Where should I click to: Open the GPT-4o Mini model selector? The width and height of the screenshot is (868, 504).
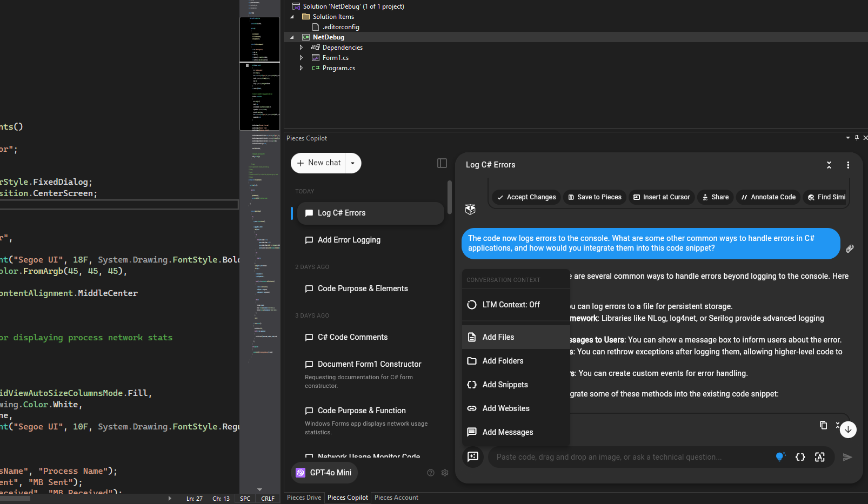pyautogui.click(x=324, y=473)
